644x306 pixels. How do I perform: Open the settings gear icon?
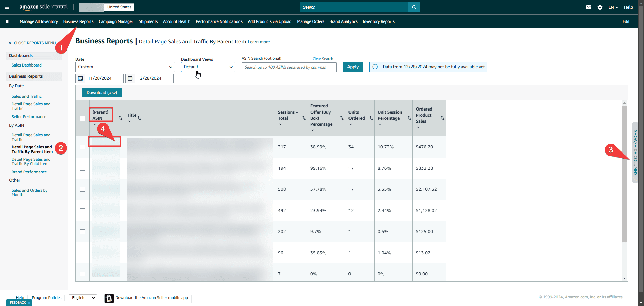(x=600, y=7)
